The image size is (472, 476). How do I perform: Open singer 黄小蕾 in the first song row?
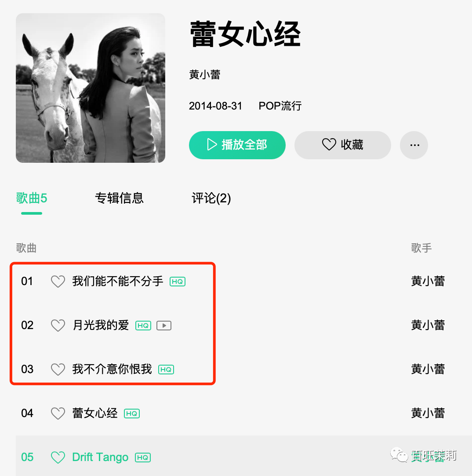pos(428,281)
